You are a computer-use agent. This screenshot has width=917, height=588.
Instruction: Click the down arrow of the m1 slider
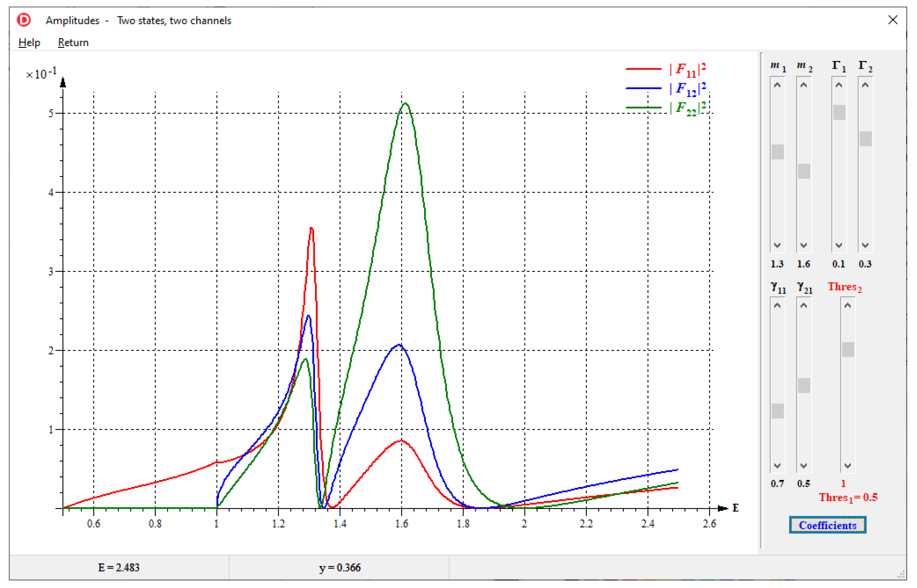click(777, 245)
